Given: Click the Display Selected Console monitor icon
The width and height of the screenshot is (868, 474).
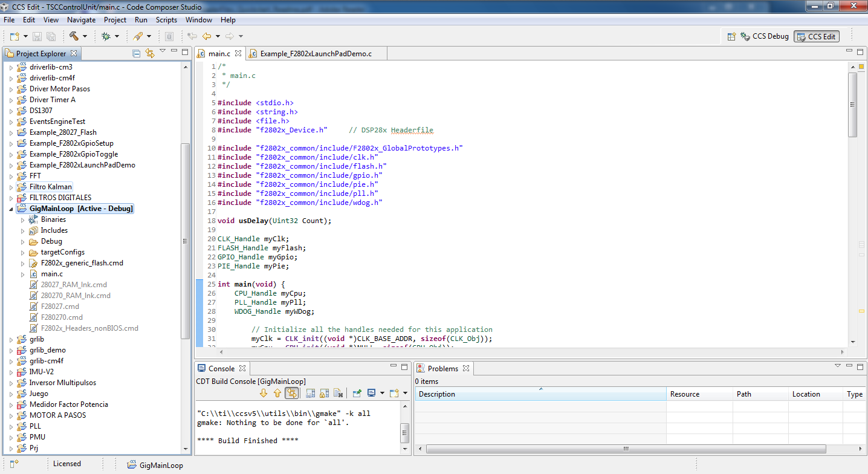Looking at the screenshot, I should pyautogui.click(x=371, y=393).
